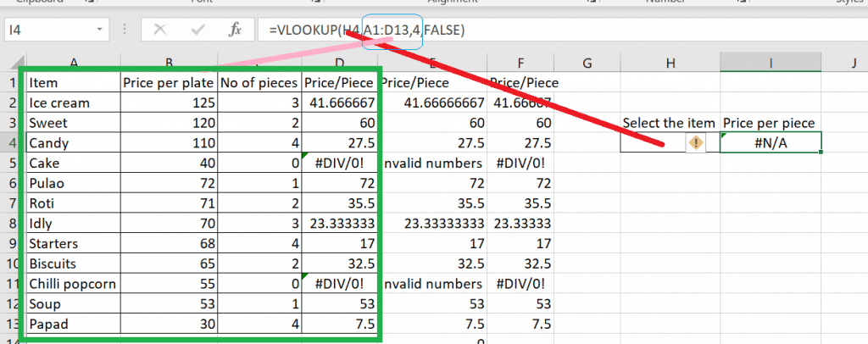Click the Enter checkmark in formula bar

click(x=198, y=31)
